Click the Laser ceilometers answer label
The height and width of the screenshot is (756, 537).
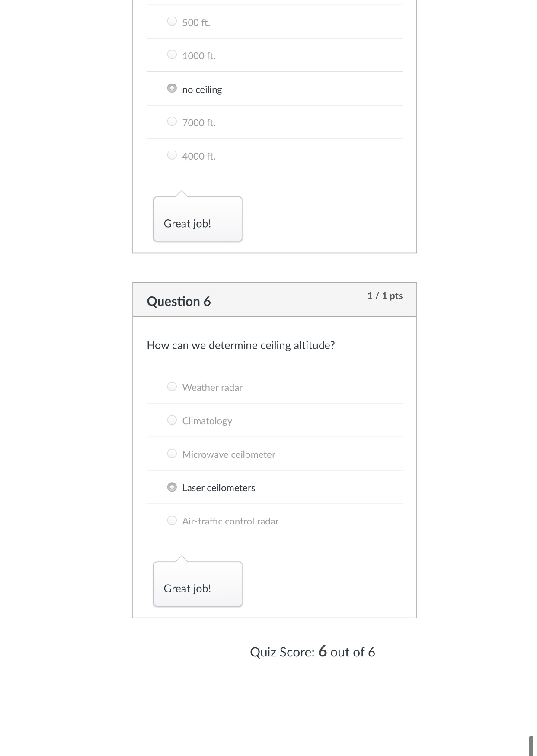219,488
